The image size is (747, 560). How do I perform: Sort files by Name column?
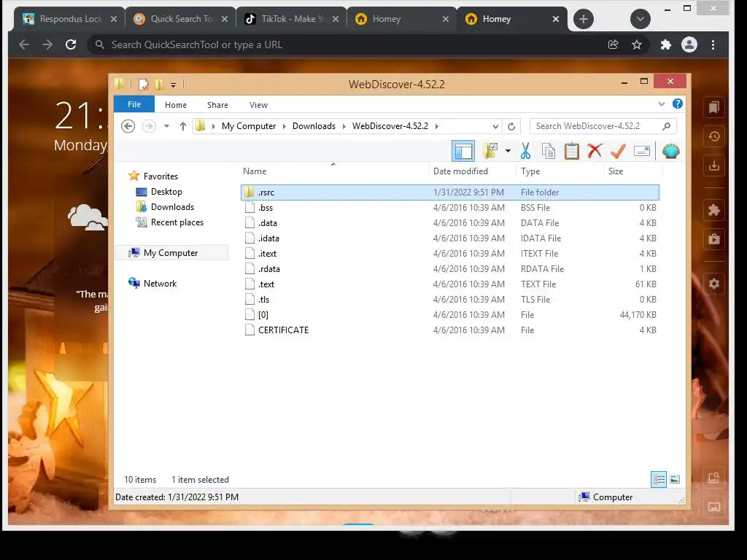[x=255, y=171]
